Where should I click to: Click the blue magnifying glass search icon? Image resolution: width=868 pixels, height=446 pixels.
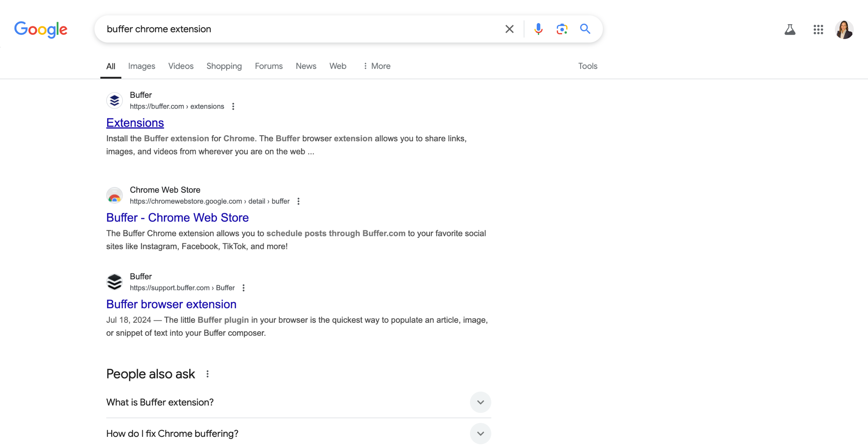585,29
